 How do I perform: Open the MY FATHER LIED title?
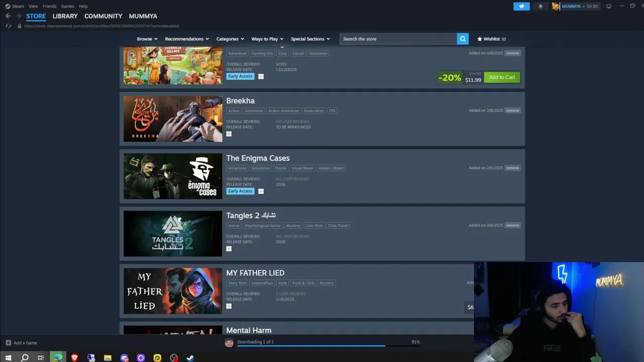tap(255, 273)
